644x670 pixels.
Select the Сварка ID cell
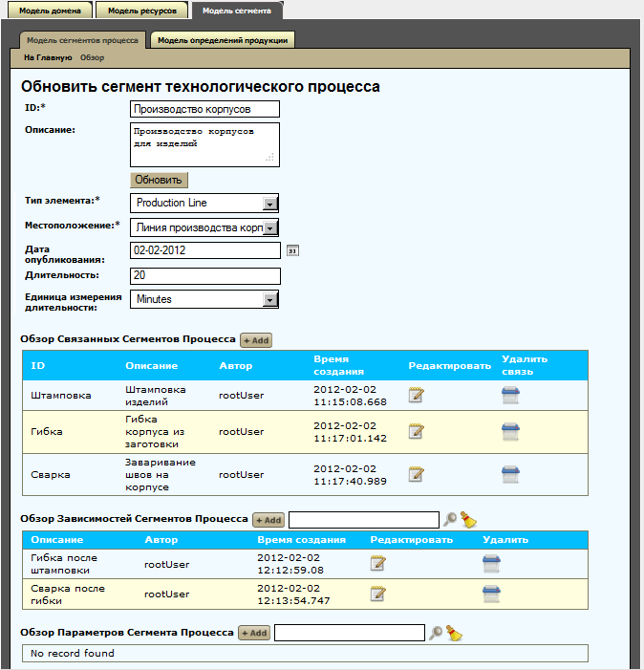coord(51,475)
